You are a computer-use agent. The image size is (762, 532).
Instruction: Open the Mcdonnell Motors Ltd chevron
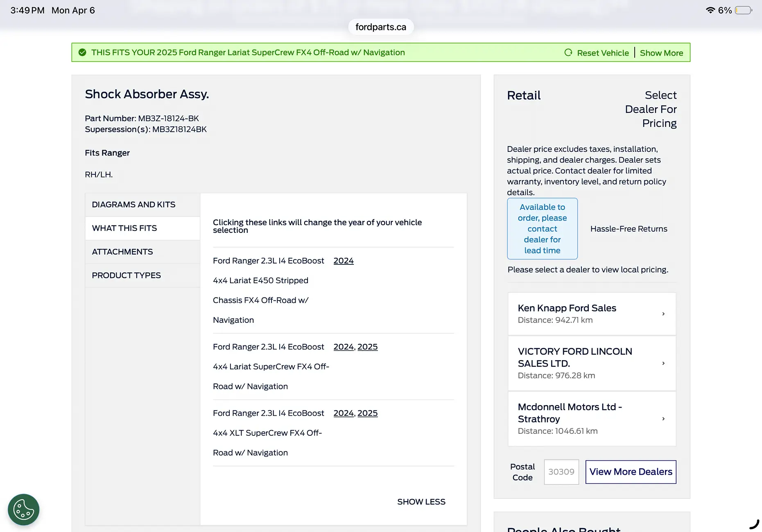(663, 419)
